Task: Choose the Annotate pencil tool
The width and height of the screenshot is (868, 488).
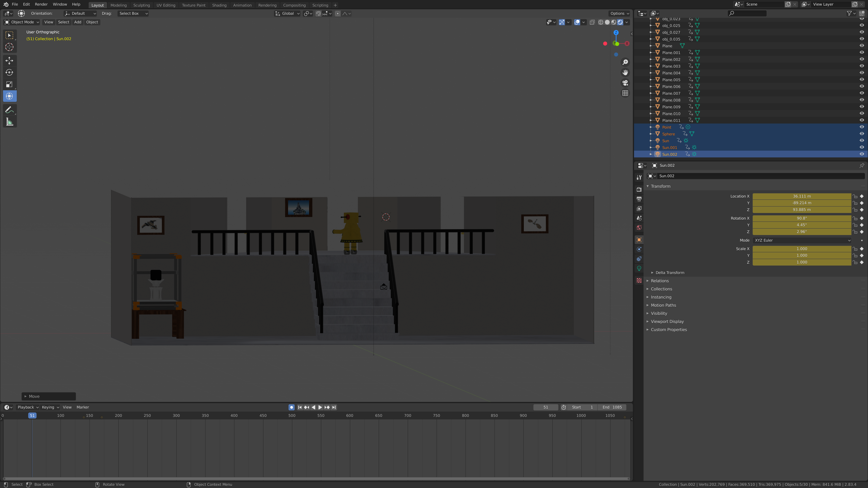Action: tap(9, 110)
